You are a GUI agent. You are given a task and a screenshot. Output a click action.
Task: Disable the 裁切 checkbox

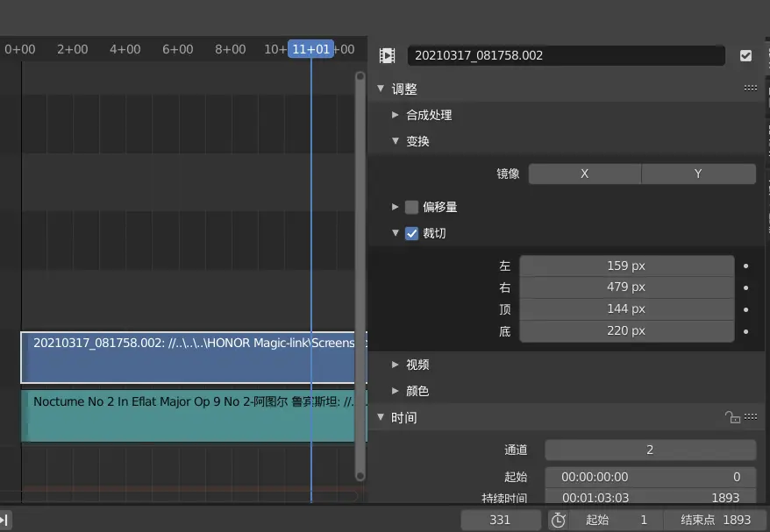[411, 234]
